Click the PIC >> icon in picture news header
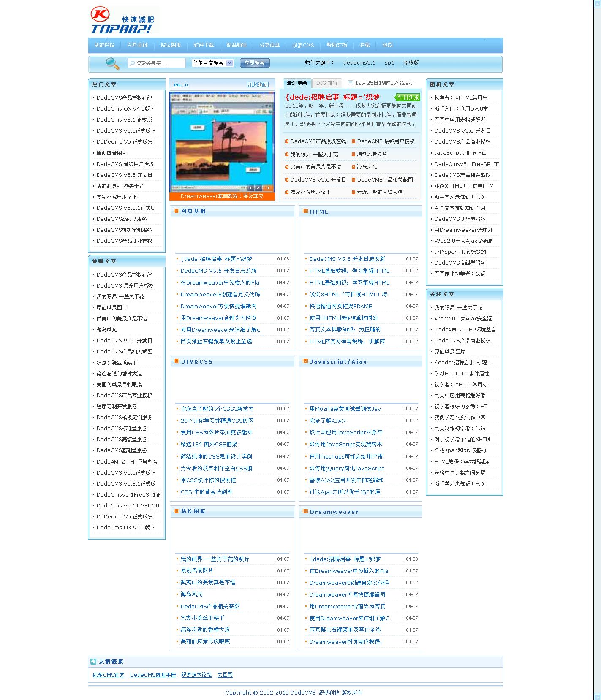The image size is (601, 700). pyautogui.click(x=181, y=85)
